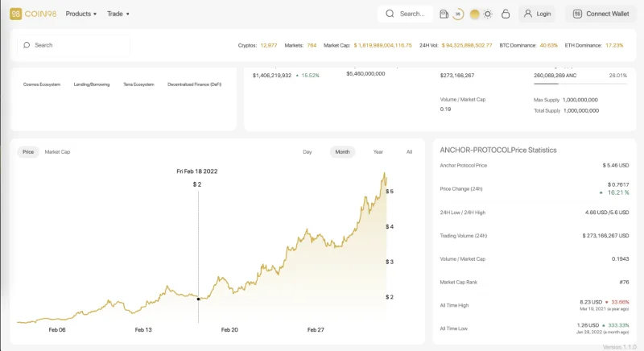644x351 pixels.
Task: Click the 'Feb 20' axis label
Action: [229, 329]
